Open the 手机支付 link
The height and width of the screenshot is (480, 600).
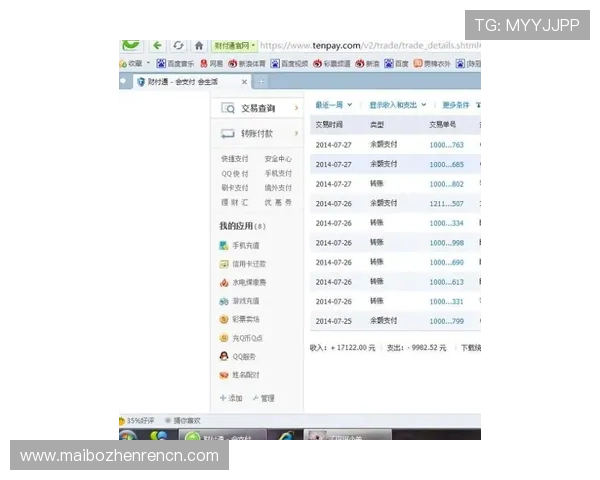pos(278,173)
